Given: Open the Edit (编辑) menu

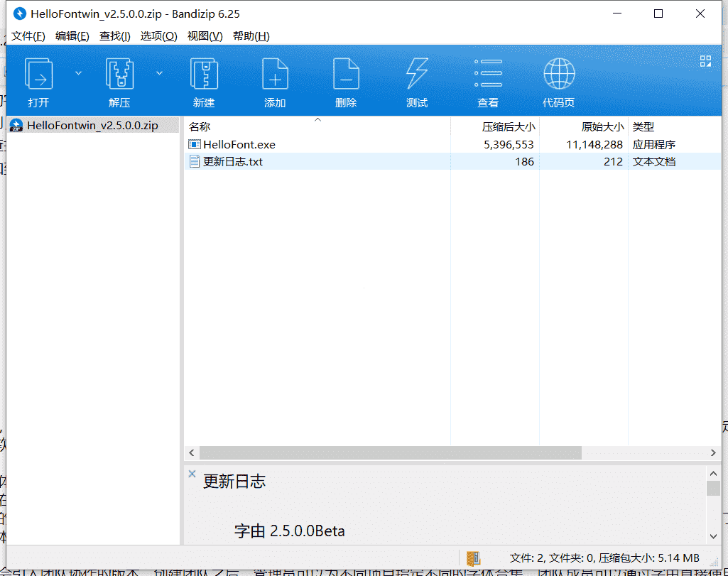Looking at the screenshot, I should click(72, 36).
